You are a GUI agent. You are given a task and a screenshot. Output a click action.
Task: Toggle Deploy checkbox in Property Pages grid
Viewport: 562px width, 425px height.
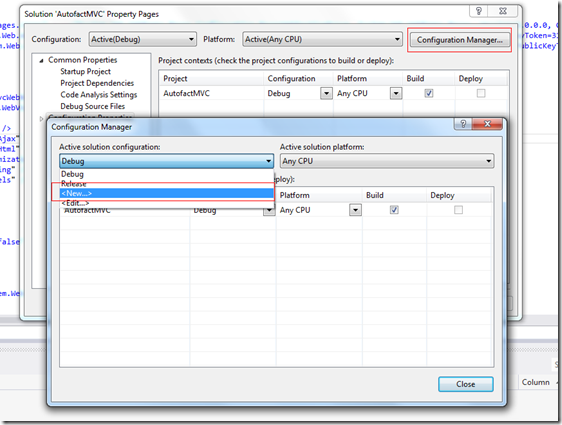click(481, 94)
